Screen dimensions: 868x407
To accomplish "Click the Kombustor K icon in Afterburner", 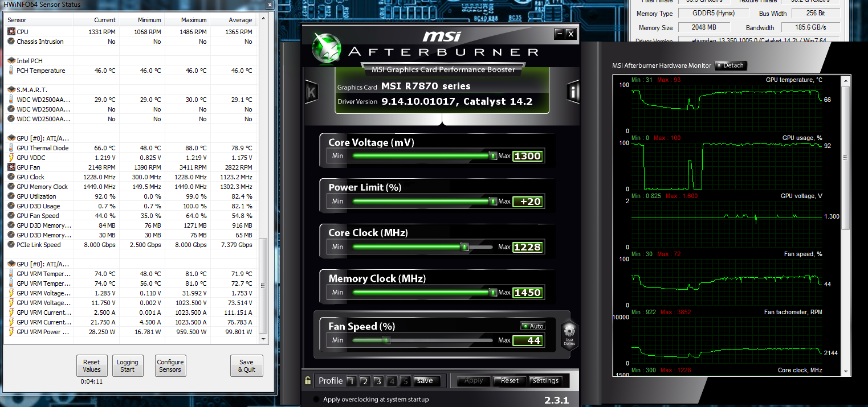I will pyautogui.click(x=311, y=92).
